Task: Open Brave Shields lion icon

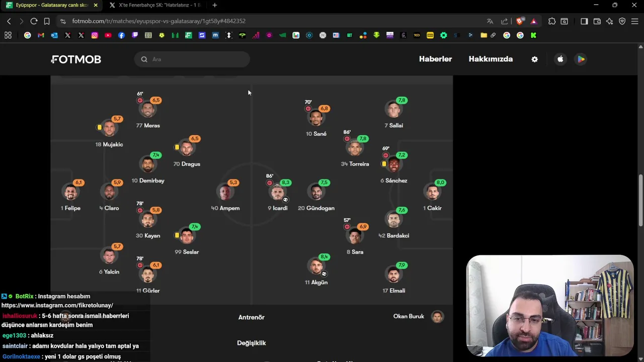Action: click(x=520, y=21)
